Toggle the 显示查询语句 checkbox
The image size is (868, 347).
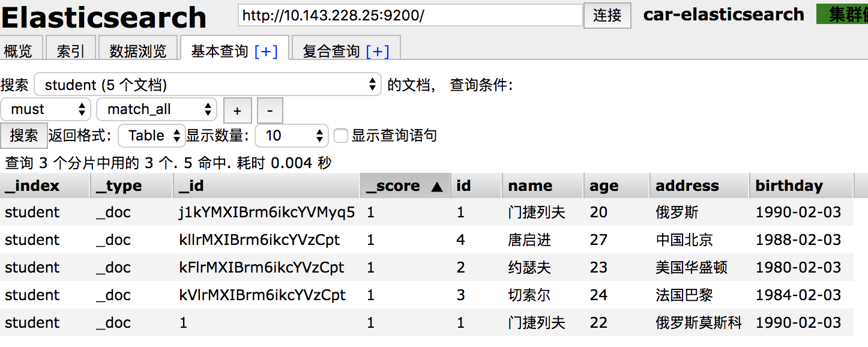click(341, 136)
